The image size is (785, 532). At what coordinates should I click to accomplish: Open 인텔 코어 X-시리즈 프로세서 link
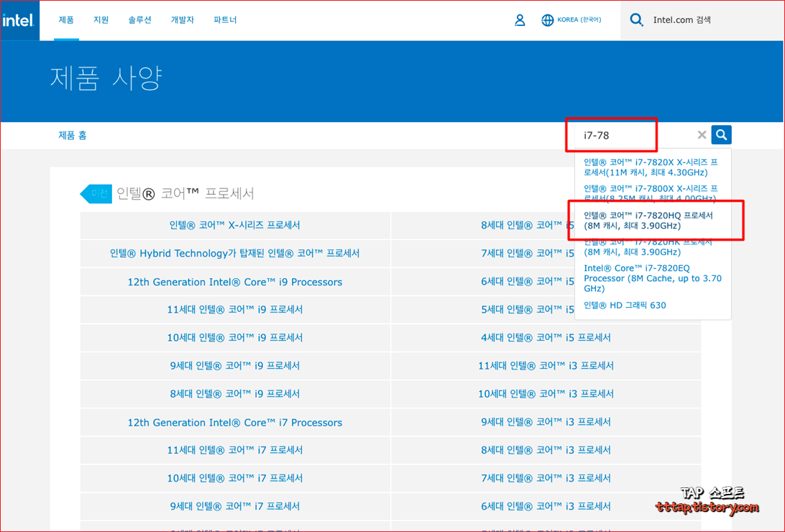(235, 225)
